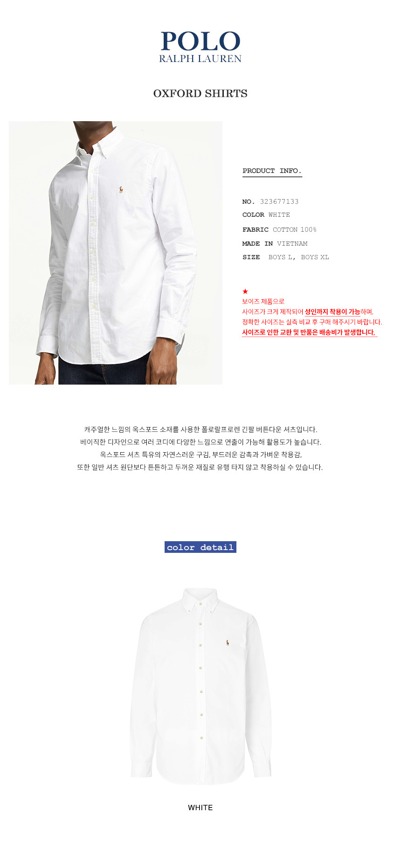Select BOYS XL size text

pyautogui.click(x=315, y=257)
